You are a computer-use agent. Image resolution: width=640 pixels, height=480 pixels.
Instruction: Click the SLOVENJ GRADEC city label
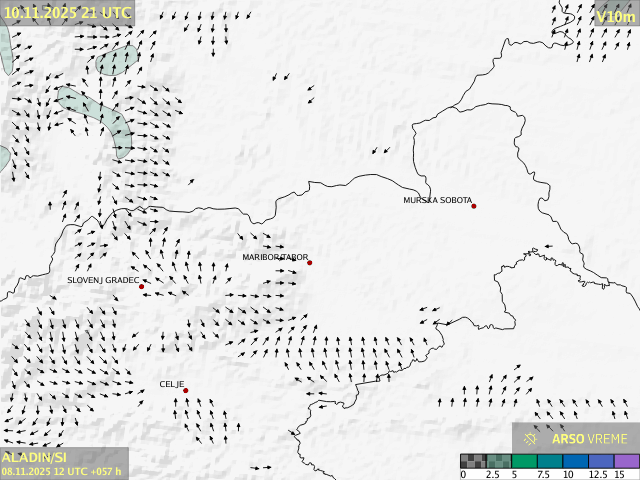tap(103, 281)
